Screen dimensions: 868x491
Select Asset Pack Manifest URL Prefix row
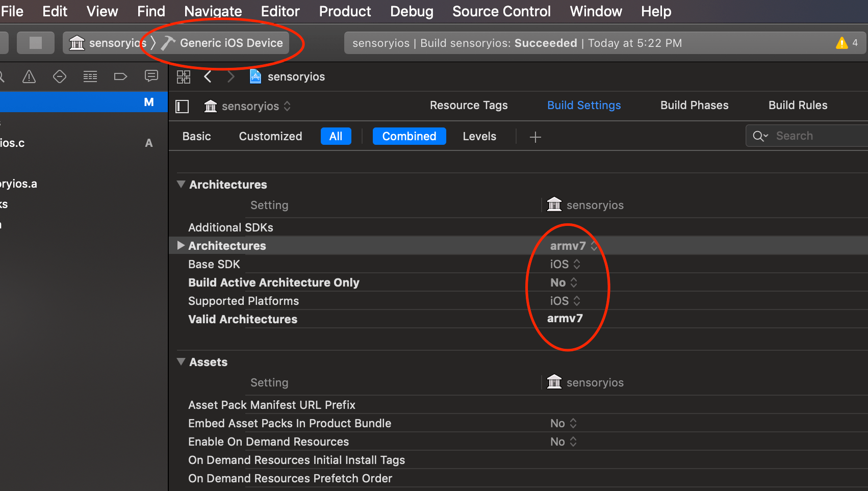point(518,405)
